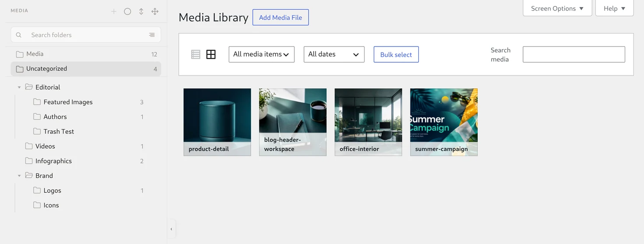The height and width of the screenshot is (244, 644).
Task: Click the Editorial open folder icon
Action: point(29,87)
